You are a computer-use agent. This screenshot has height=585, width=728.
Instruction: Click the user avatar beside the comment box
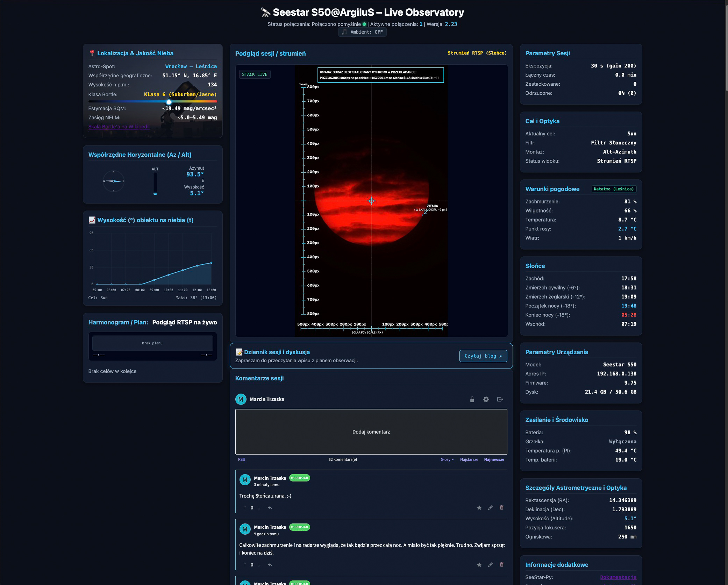click(241, 399)
